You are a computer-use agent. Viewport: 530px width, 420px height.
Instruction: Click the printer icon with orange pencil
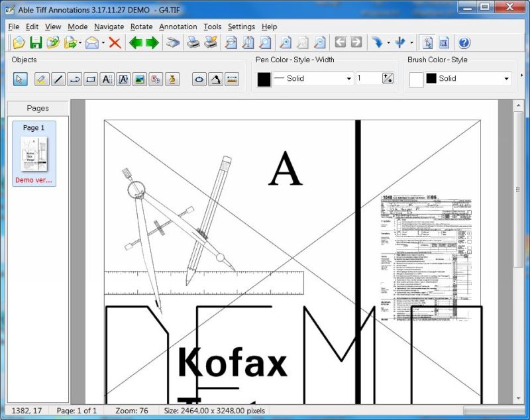point(211,43)
